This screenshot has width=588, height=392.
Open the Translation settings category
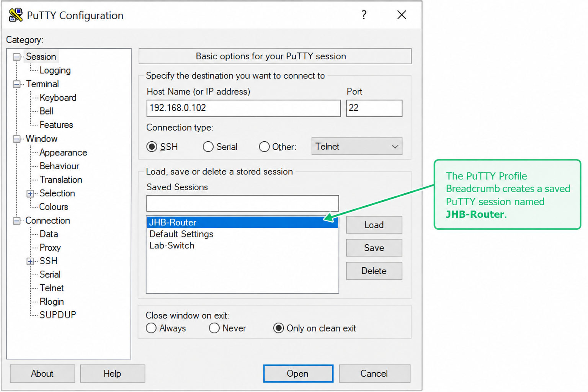pos(61,180)
